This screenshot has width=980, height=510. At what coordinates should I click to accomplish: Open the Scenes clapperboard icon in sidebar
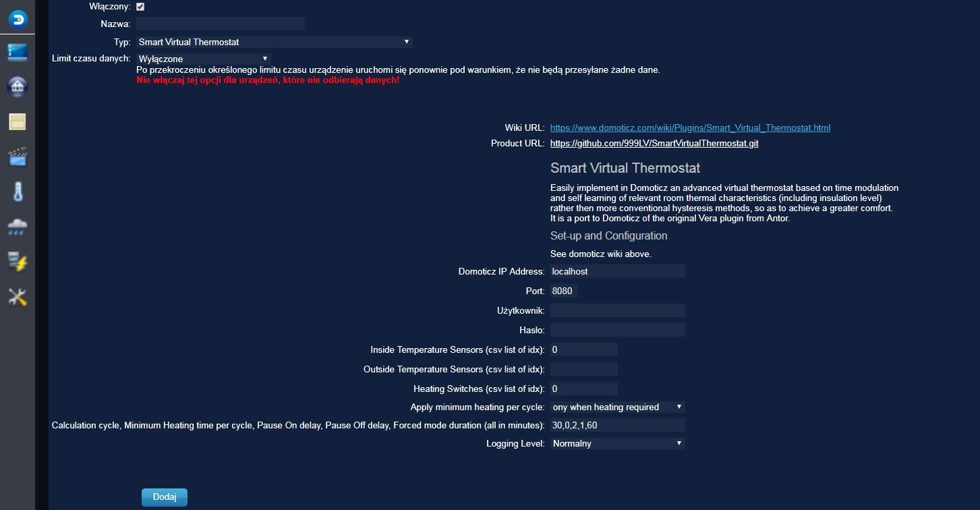18,157
